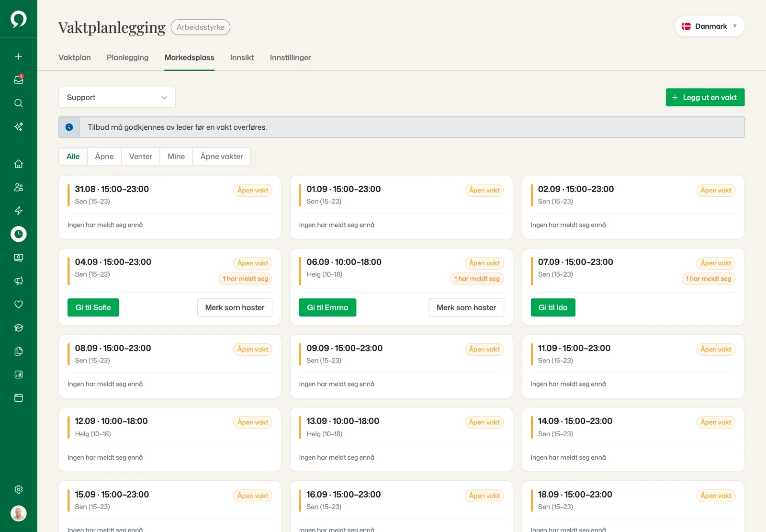Click the plus icon in the sidebar

[x=19, y=57]
